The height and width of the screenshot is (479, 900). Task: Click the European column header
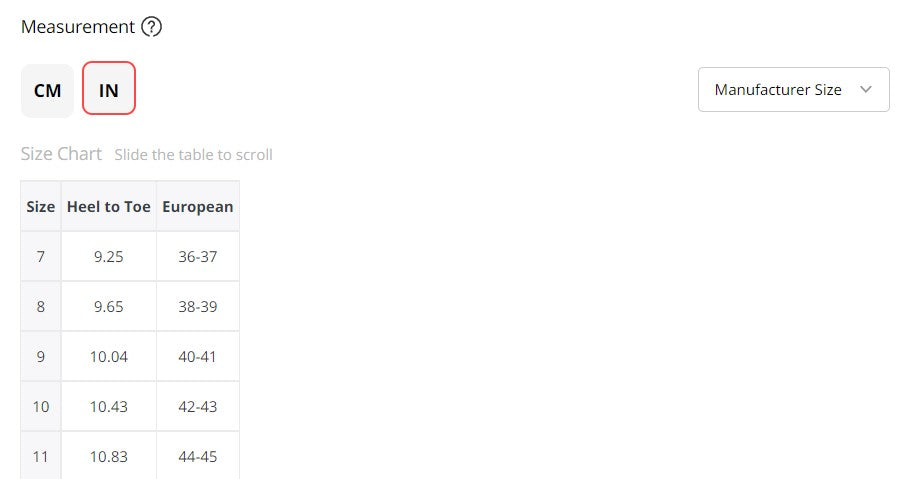198,207
